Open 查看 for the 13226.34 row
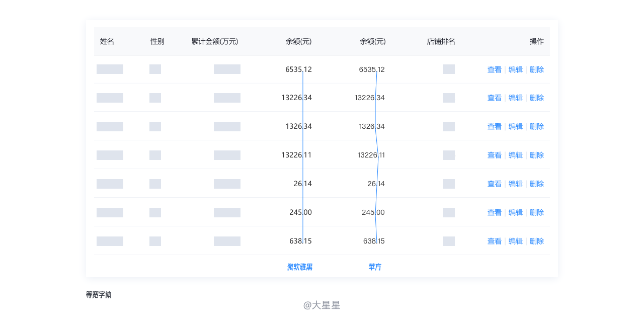This screenshot has width=644, height=323. pos(494,98)
